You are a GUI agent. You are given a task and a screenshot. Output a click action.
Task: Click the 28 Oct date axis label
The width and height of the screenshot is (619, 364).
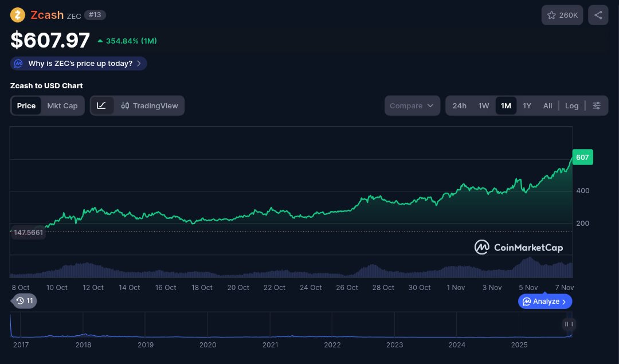click(x=383, y=288)
